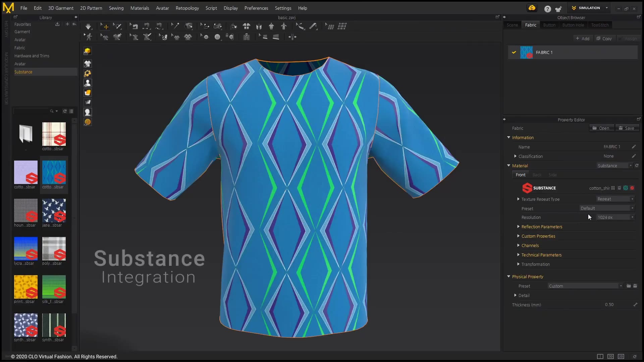Choose the Select Mesh lasso tool
Image resolution: width=644 pixels, height=362 pixels.
pyautogui.click(x=117, y=26)
